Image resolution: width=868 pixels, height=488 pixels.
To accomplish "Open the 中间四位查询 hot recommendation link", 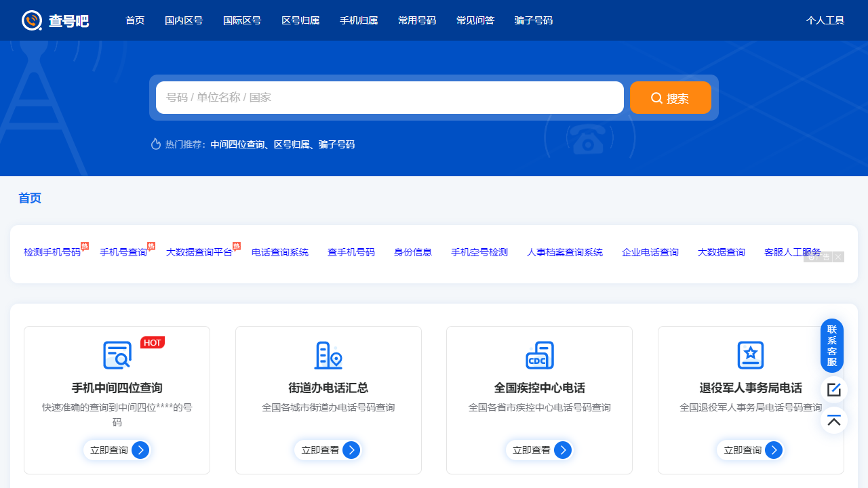I will pos(237,144).
